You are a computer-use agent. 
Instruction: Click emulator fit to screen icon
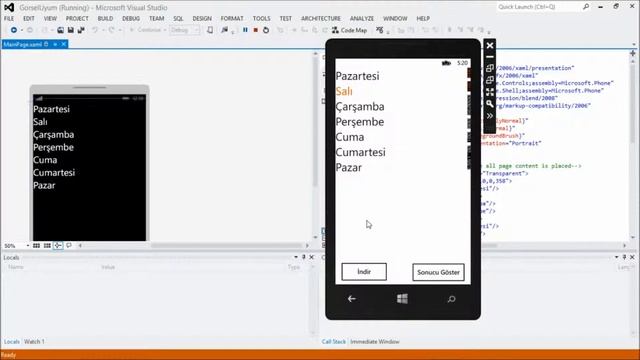point(490,92)
